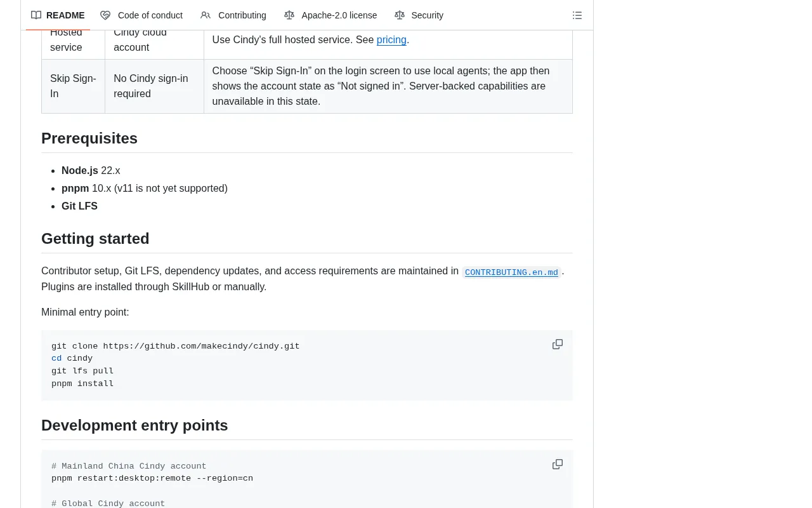This screenshot has height=508, width=812.
Task: Click the Apache-2.0 license scale icon
Action: 289,15
